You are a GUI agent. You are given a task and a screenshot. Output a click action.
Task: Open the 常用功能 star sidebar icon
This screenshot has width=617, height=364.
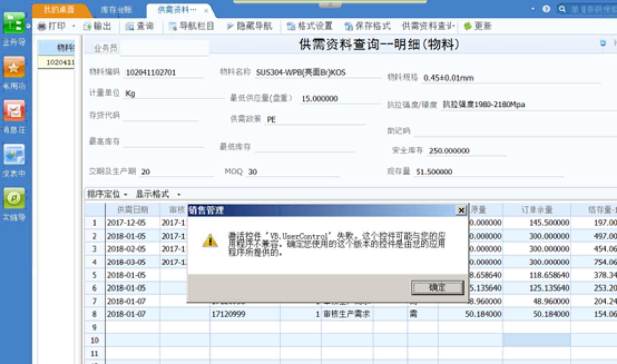14,67
